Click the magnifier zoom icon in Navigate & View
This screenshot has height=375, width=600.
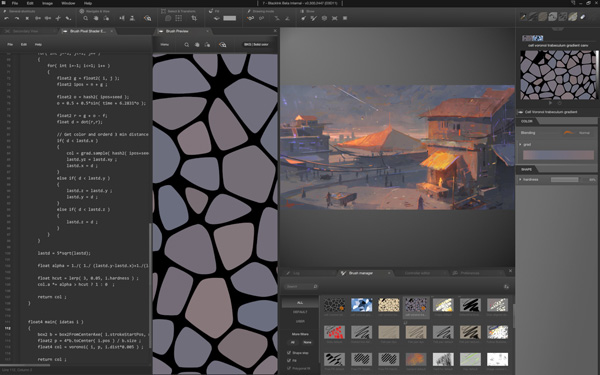[x=86, y=18]
